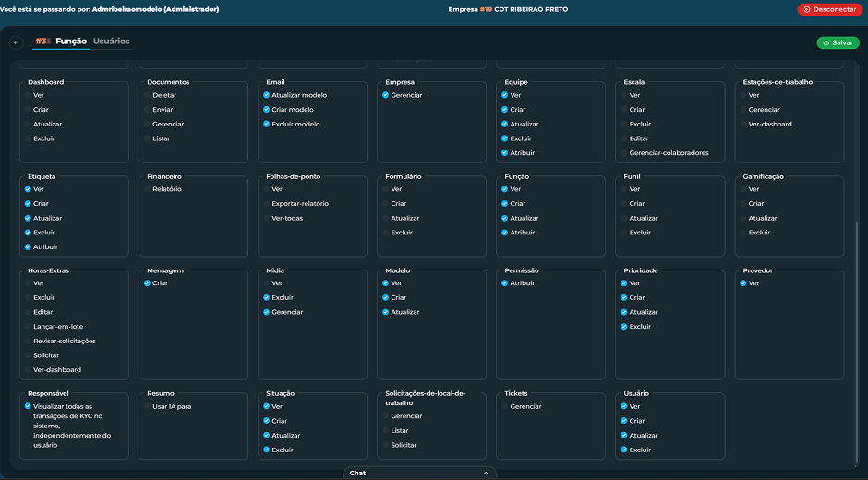Enable Dashboard Atualizar permission

point(28,124)
